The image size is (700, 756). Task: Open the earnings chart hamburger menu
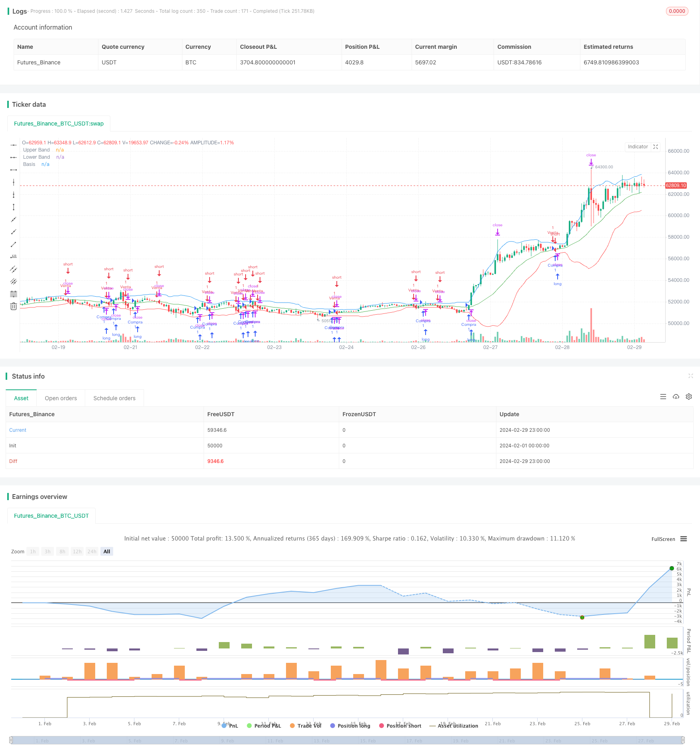pos(684,539)
